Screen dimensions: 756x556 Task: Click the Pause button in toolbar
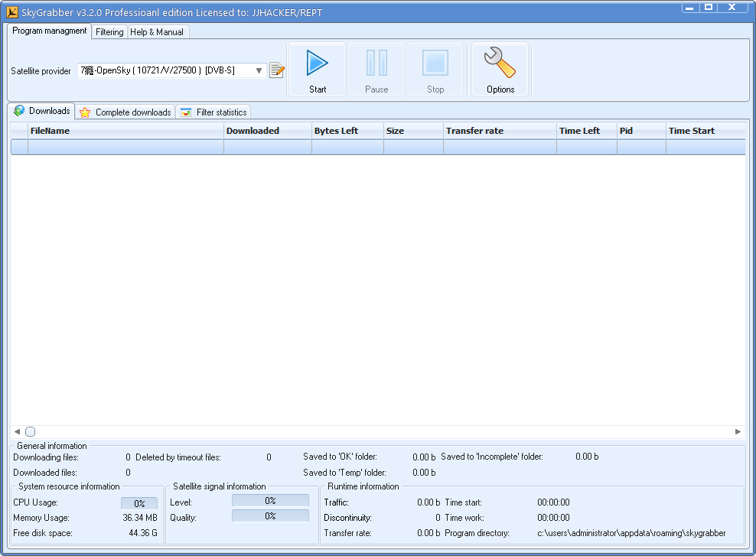click(376, 70)
